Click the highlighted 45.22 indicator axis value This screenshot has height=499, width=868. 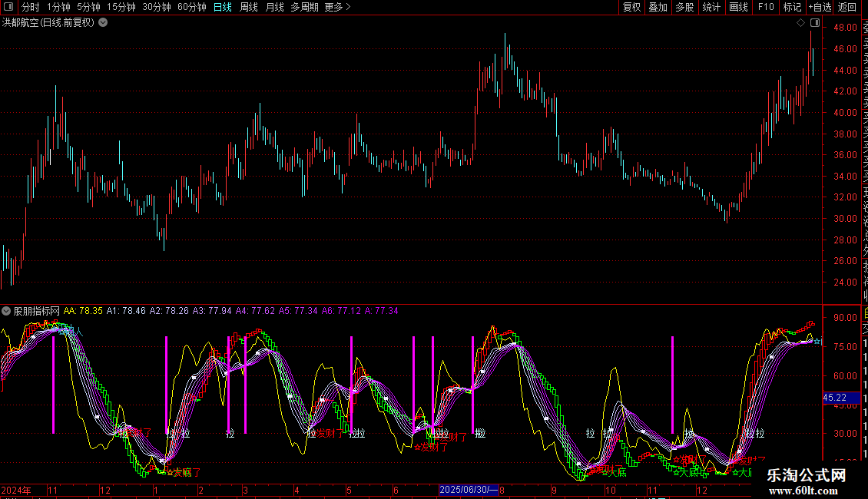[841, 398]
